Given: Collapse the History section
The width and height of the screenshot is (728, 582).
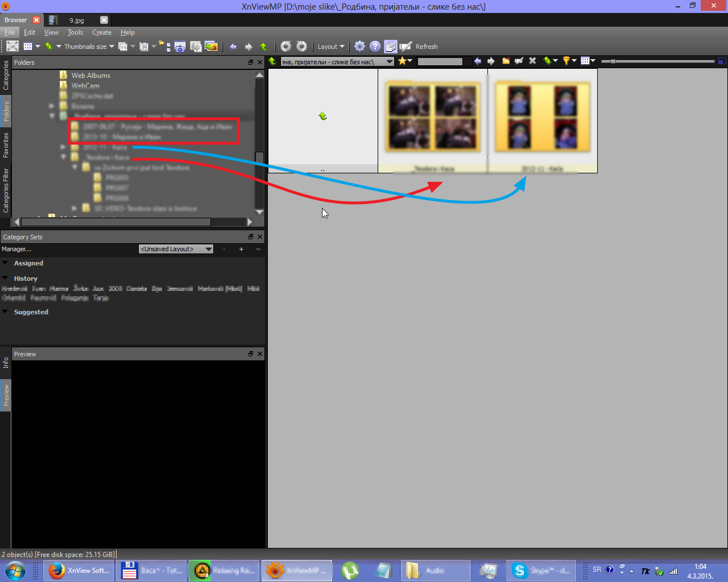Looking at the screenshot, I should point(5,278).
